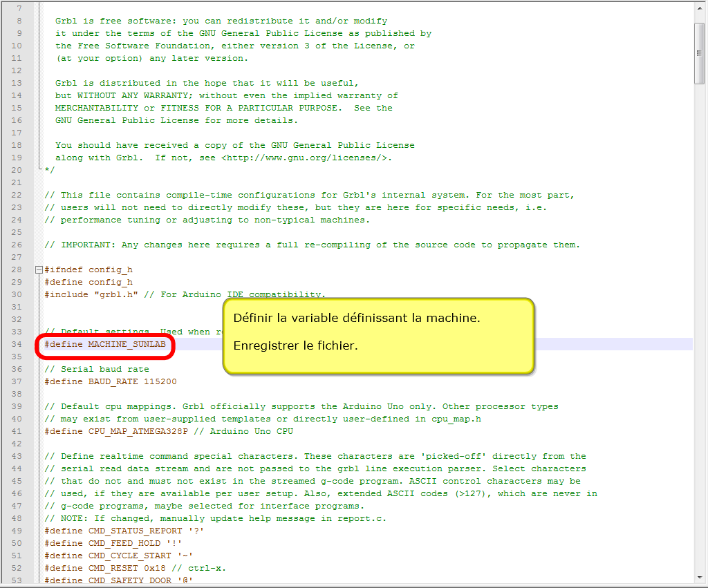Select line number 34 in the margin

(x=17, y=344)
